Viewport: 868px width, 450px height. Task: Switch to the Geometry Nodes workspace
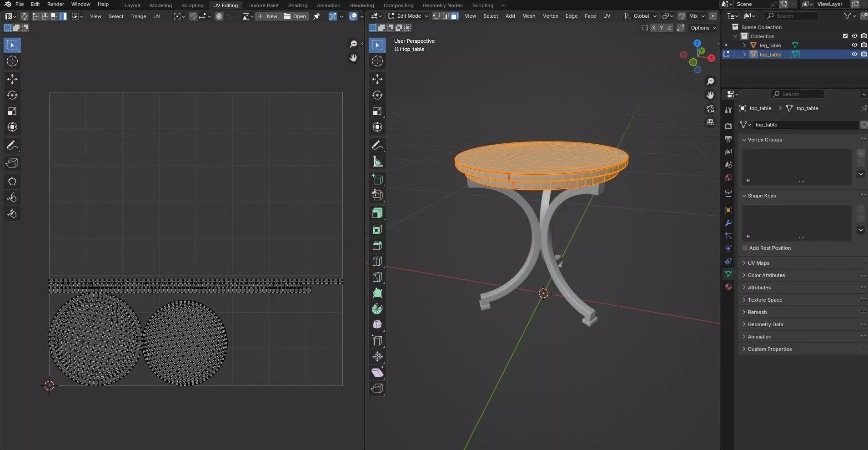[442, 5]
